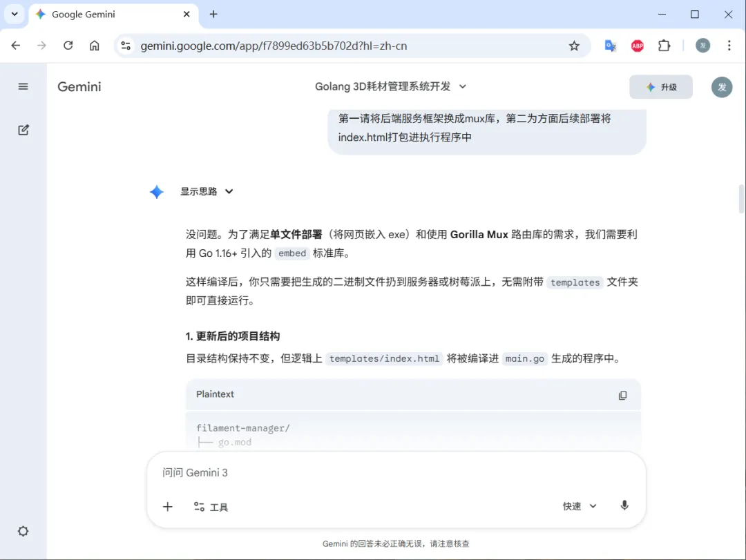Viewport: 746px width, 560px height.
Task: Focus the 问问 Gemini 3 prompt field
Action: [x=396, y=472]
